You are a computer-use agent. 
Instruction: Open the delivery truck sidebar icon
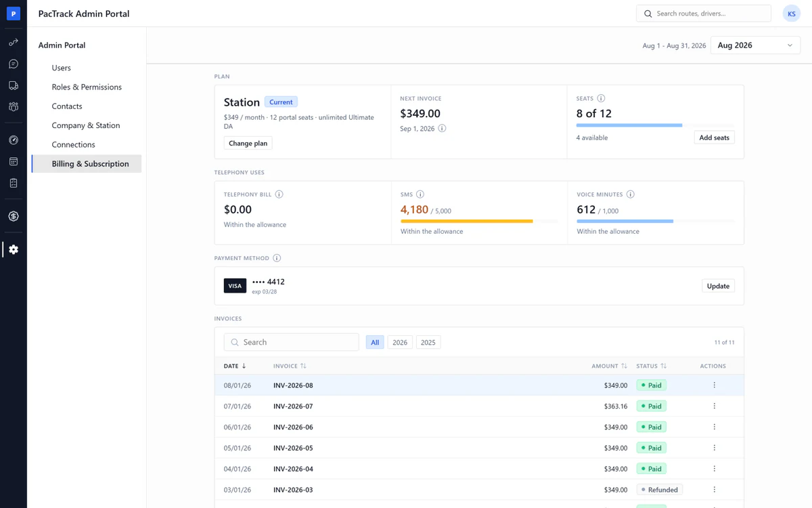pyautogui.click(x=14, y=85)
